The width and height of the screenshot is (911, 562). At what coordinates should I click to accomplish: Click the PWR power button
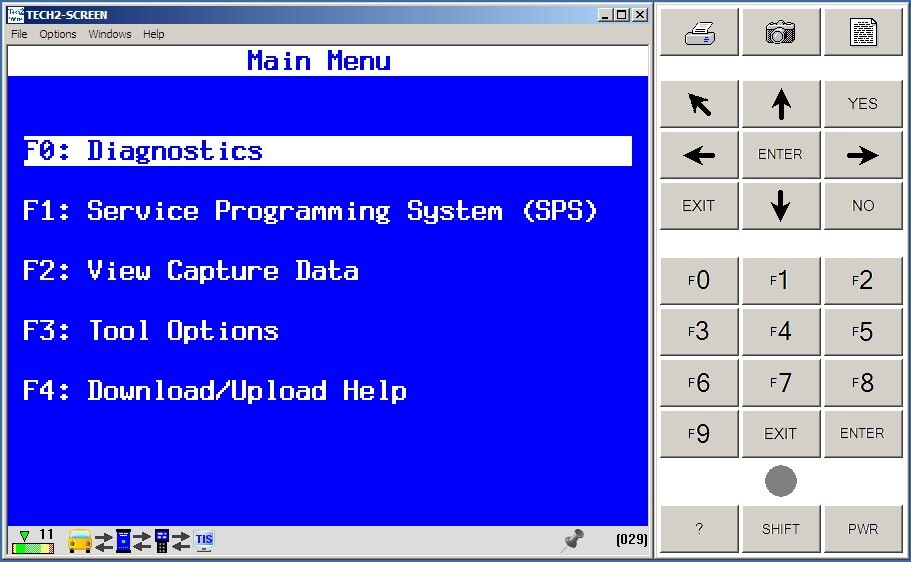pyautogui.click(x=863, y=529)
